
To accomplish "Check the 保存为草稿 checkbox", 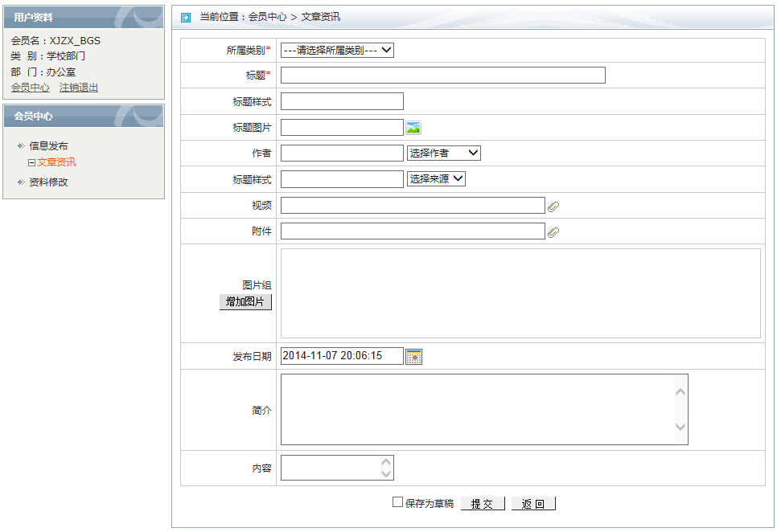I will [x=397, y=502].
